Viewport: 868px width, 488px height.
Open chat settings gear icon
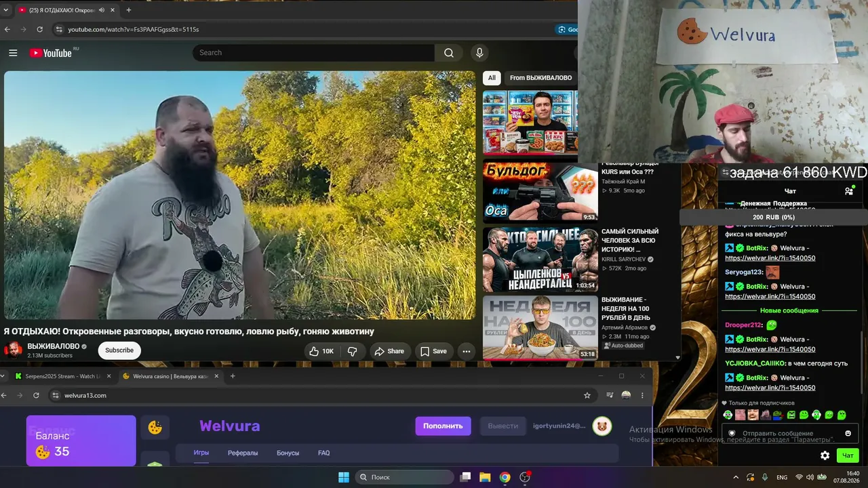coord(825,455)
